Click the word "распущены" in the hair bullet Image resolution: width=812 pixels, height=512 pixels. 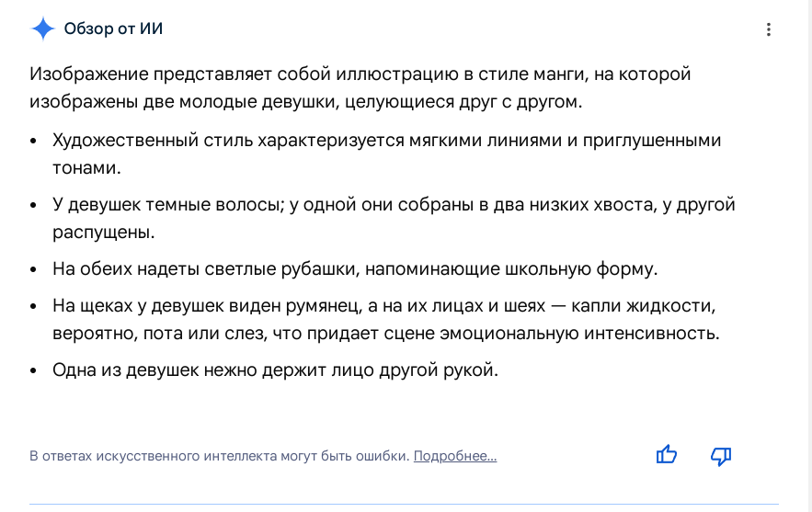click(x=103, y=233)
